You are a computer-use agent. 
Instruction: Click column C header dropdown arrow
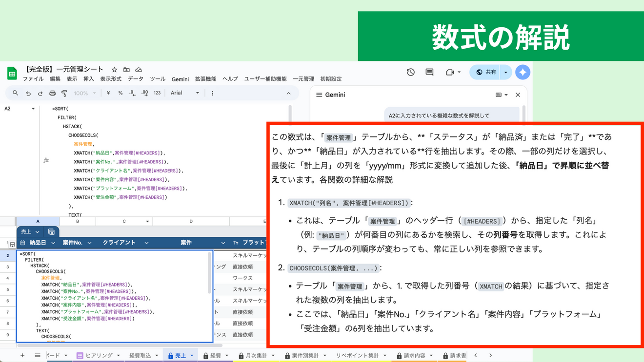point(147,221)
